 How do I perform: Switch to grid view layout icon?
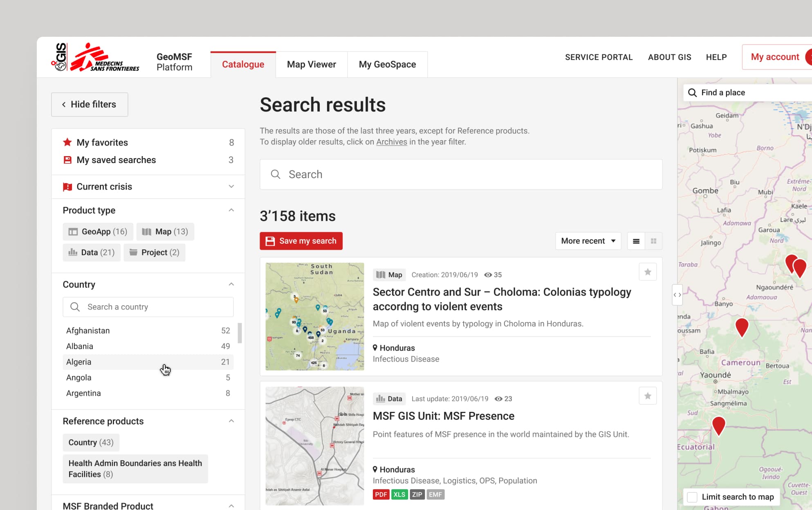[x=653, y=241]
